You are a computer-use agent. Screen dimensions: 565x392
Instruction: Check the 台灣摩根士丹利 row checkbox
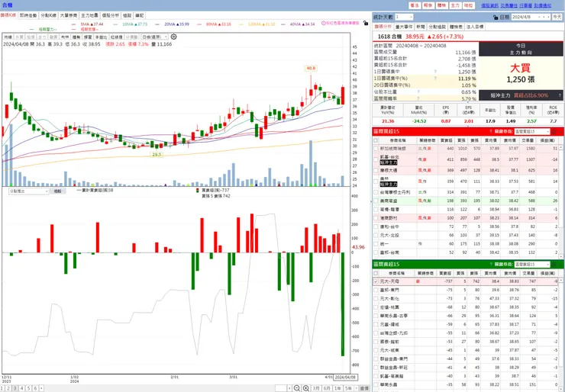pos(376,192)
